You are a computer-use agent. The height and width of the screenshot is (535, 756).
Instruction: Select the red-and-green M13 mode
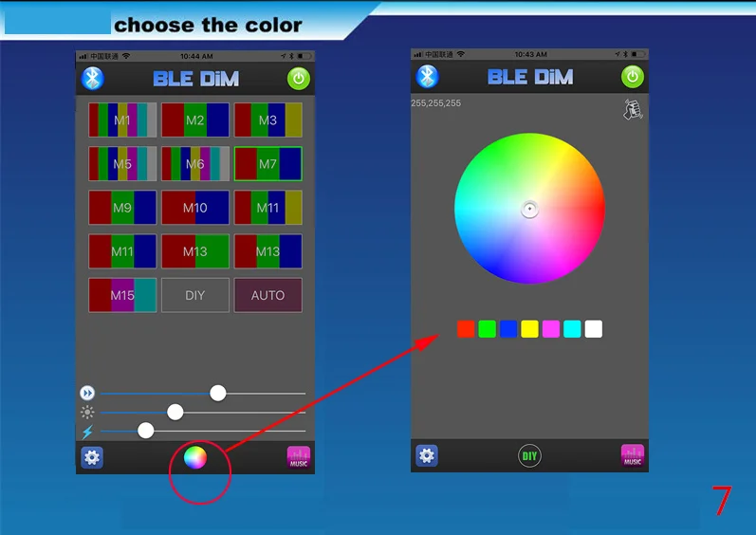tap(195, 251)
